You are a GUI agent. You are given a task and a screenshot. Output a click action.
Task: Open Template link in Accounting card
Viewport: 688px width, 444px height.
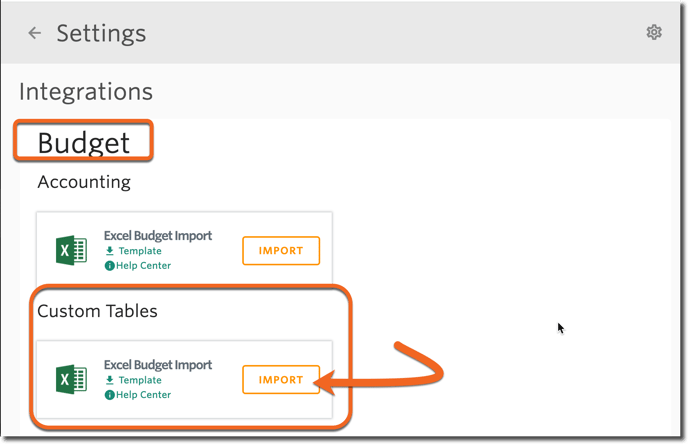[140, 251]
